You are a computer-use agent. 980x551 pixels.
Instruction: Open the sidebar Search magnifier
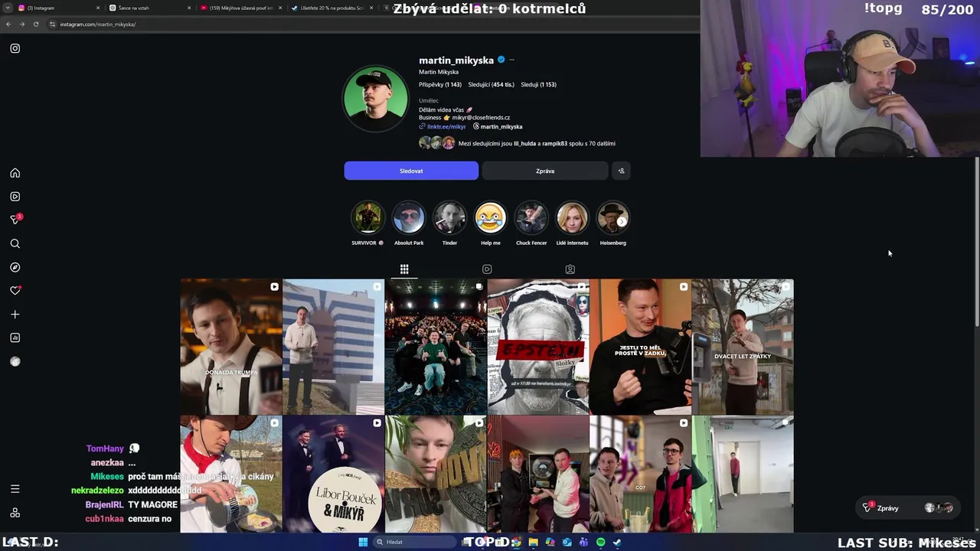click(15, 243)
